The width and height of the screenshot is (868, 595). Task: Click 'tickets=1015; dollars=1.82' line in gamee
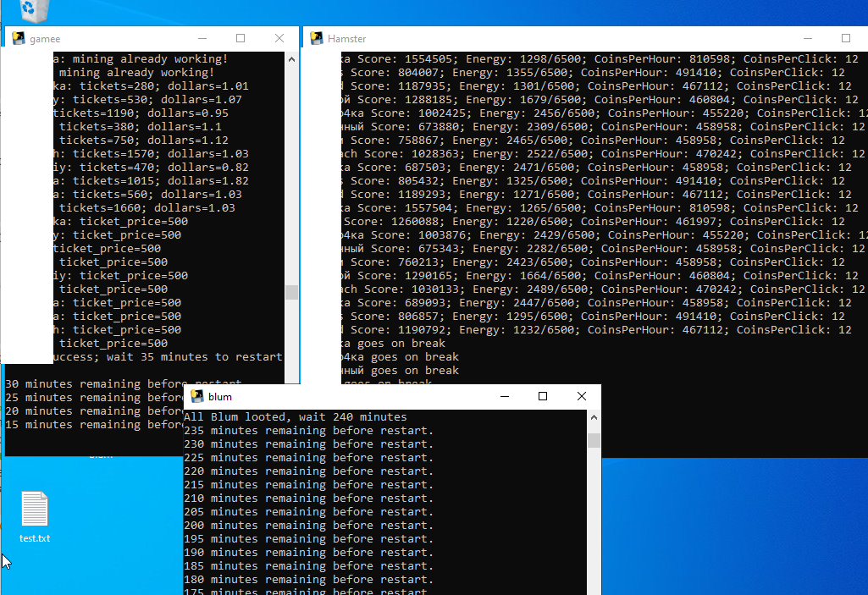(x=151, y=181)
